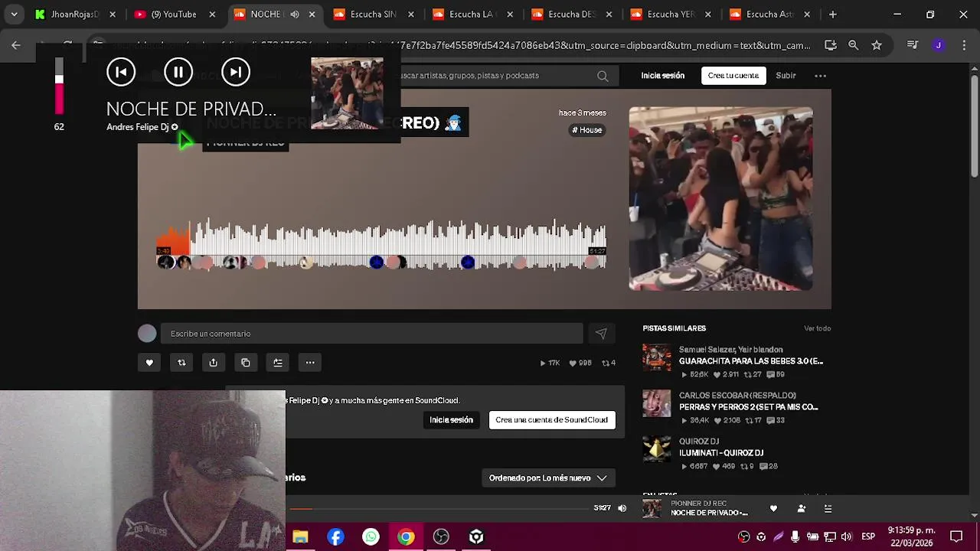
Task: Skip to previous track in media overlay
Action: coord(121,72)
